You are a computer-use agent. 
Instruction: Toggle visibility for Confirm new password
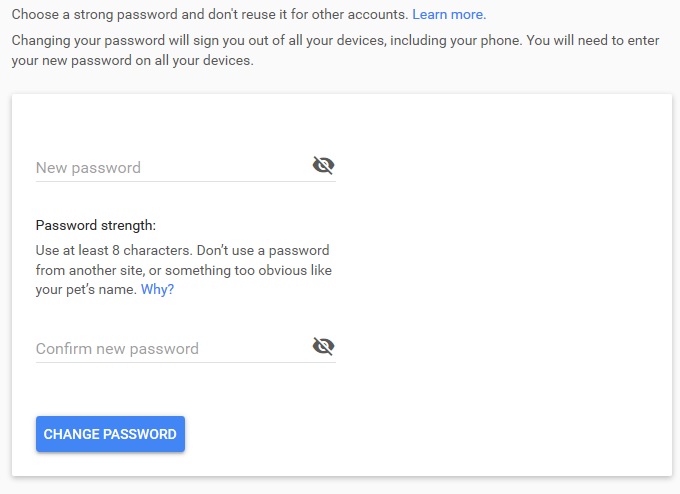click(x=323, y=347)
